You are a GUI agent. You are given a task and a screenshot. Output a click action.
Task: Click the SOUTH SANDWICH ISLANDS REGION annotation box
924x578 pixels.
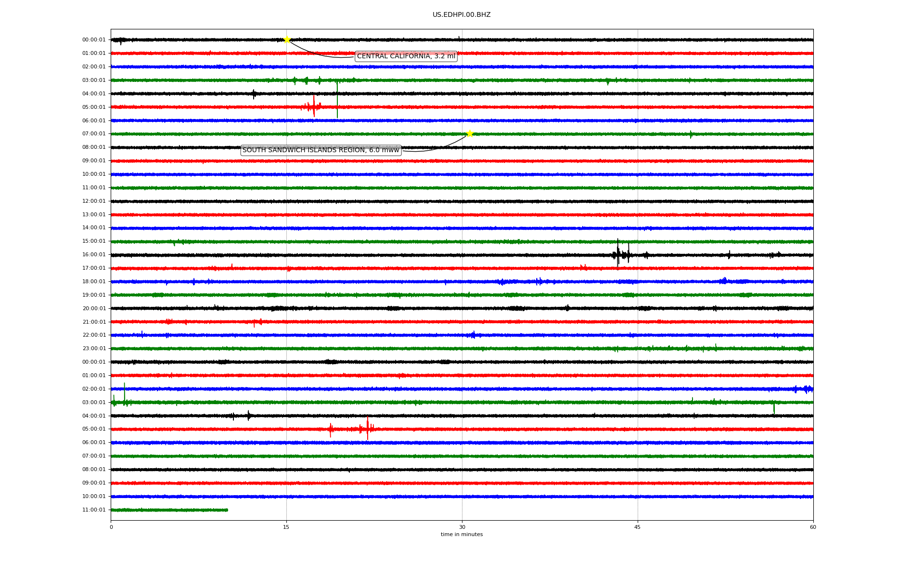point(321,150)
